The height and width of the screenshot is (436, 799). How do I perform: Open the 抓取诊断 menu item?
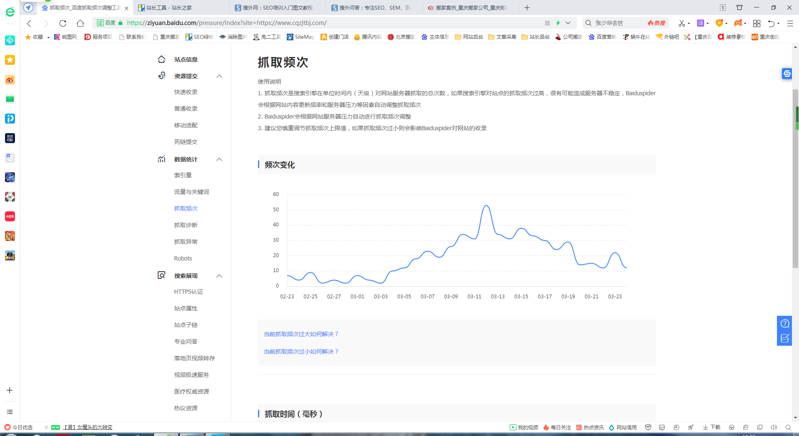186,225
